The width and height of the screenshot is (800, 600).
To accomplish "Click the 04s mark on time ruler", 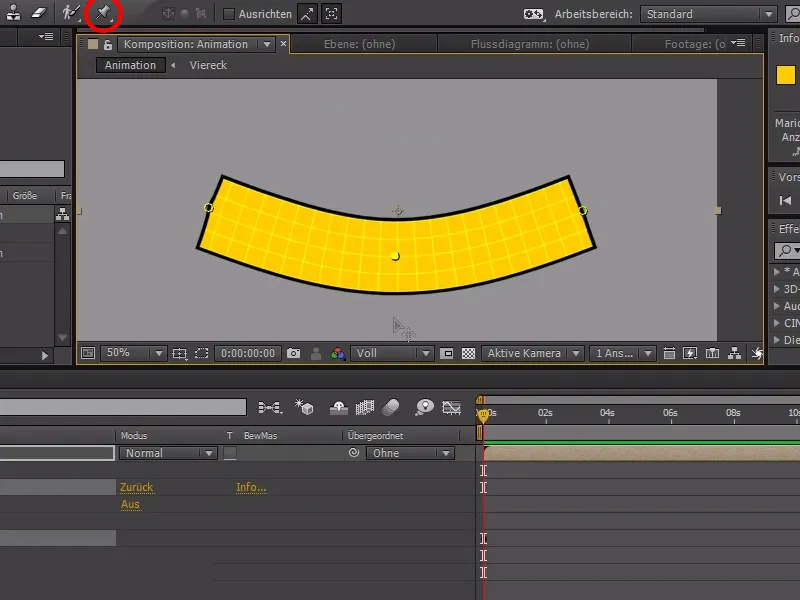I will (x=607, y=413).
